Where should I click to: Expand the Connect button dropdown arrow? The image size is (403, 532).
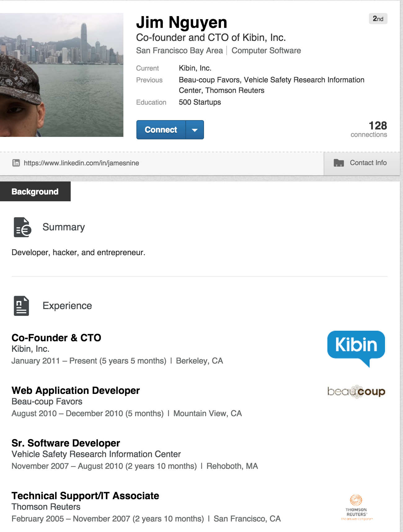click(195, 130)
